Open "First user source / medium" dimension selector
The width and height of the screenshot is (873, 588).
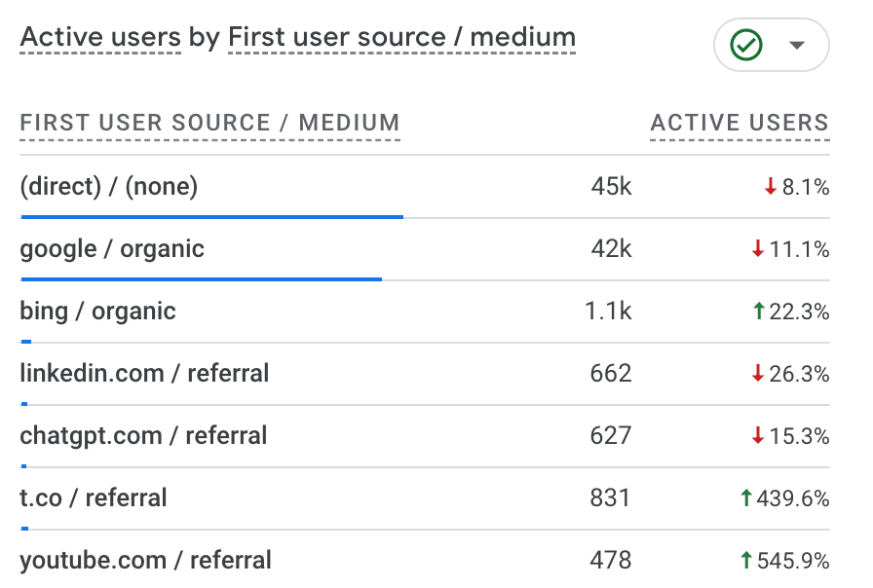coord(401,38)
